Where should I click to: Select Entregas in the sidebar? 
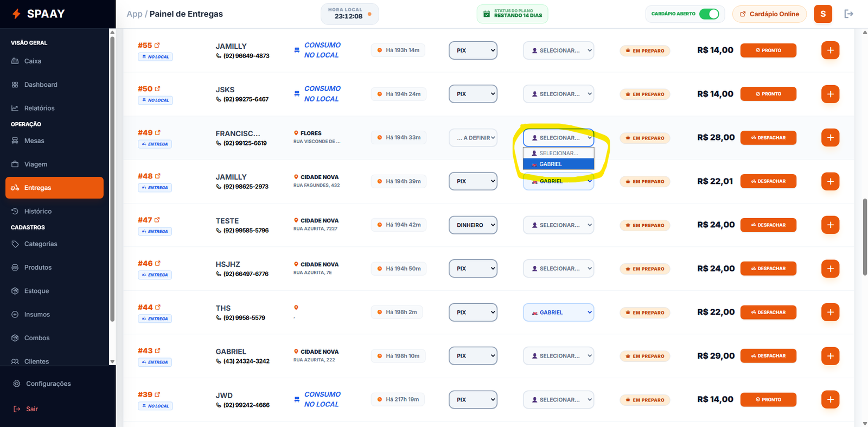point(54,188)
